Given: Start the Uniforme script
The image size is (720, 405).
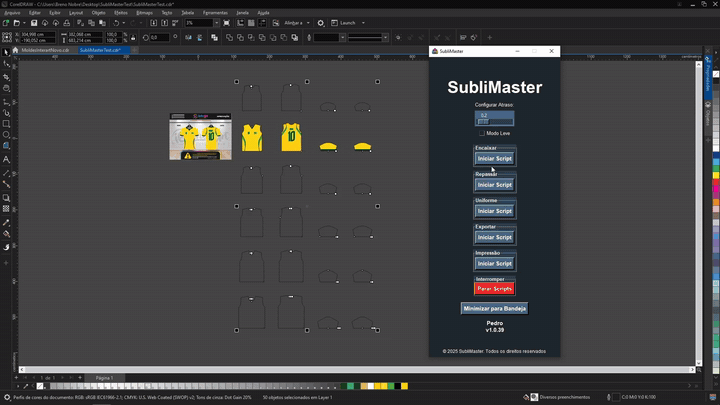Looking at the screenshot, I should coord(495,211).
